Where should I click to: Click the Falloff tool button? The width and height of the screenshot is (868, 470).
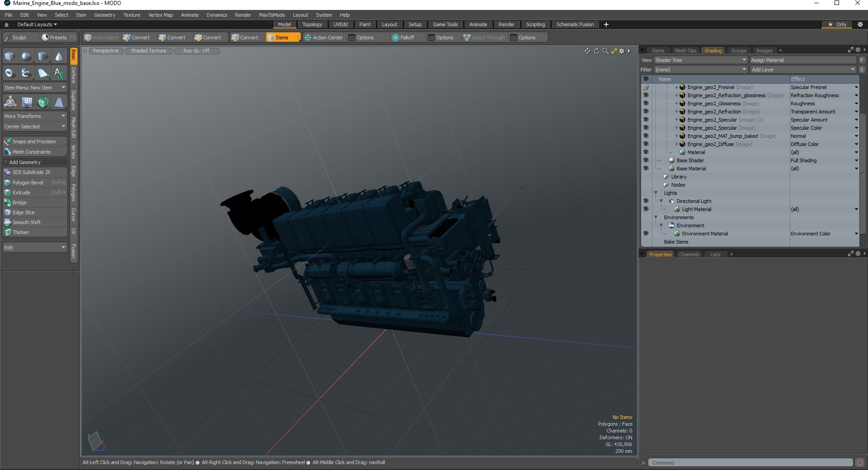tap(403, 38)
